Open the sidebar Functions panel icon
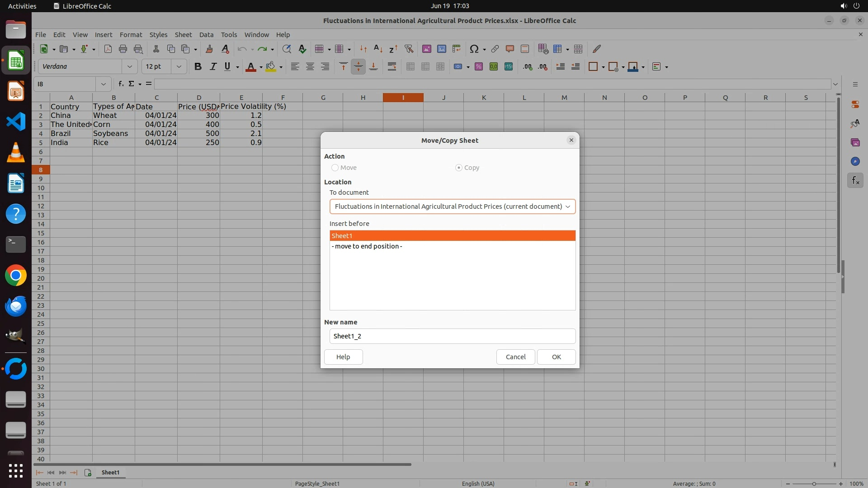Screen dimensions: 868x488 point(855,181)
